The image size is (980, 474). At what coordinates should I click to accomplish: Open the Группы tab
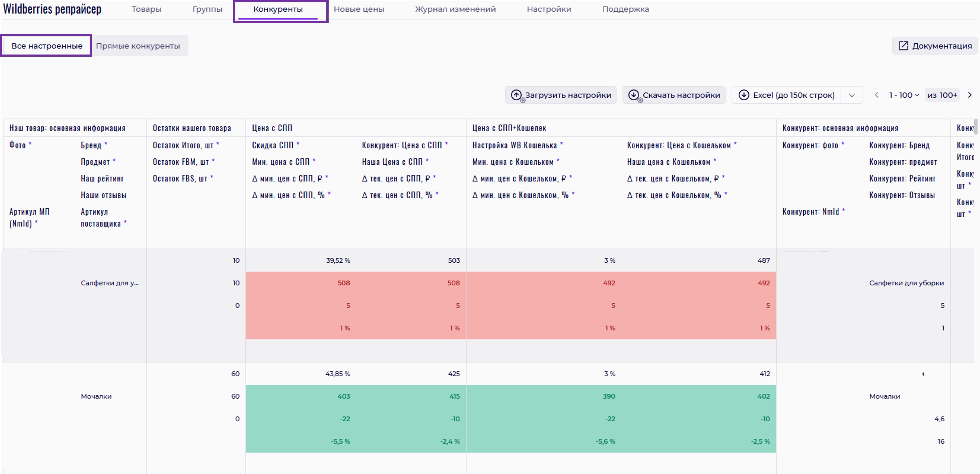[x=207, y=9]
